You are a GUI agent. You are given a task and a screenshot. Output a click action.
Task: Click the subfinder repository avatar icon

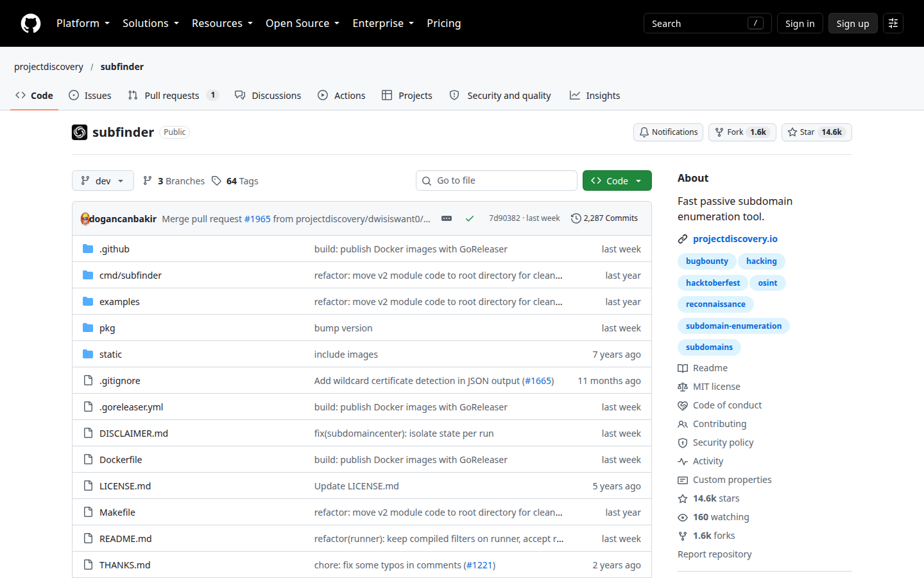point(80,132)
